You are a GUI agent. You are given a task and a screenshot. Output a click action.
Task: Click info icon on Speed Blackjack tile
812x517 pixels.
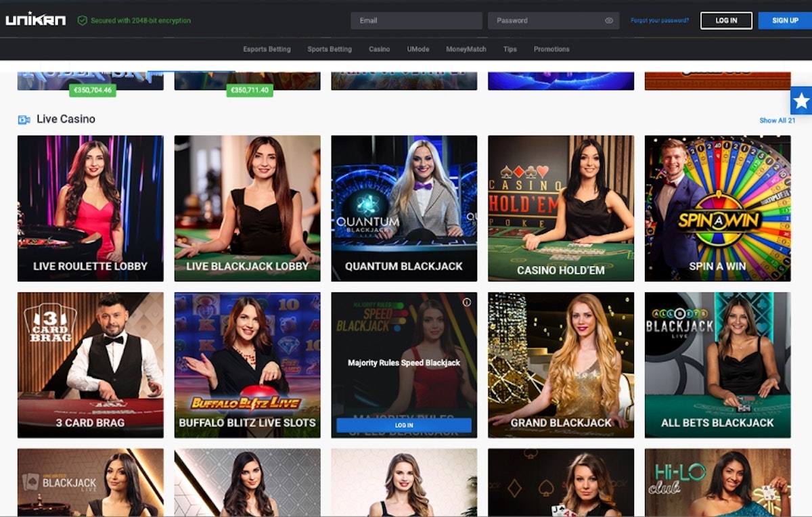pos(466,302)
